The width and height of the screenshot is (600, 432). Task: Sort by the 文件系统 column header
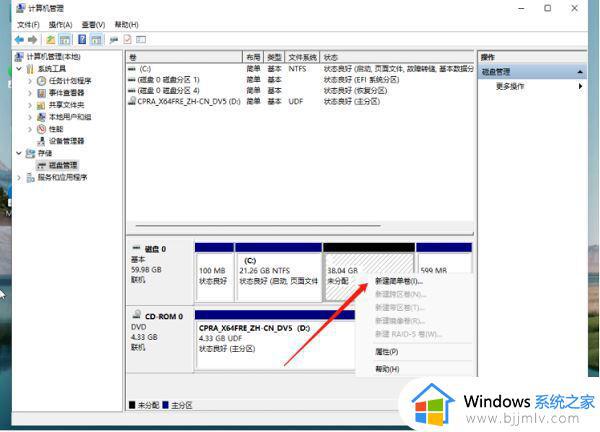(302, 57)
